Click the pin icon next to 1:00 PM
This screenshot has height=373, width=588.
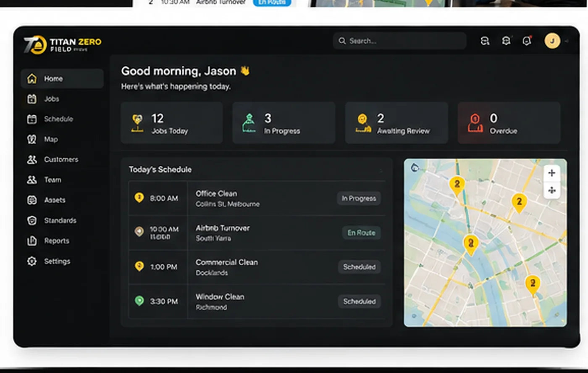pos(139,267)
